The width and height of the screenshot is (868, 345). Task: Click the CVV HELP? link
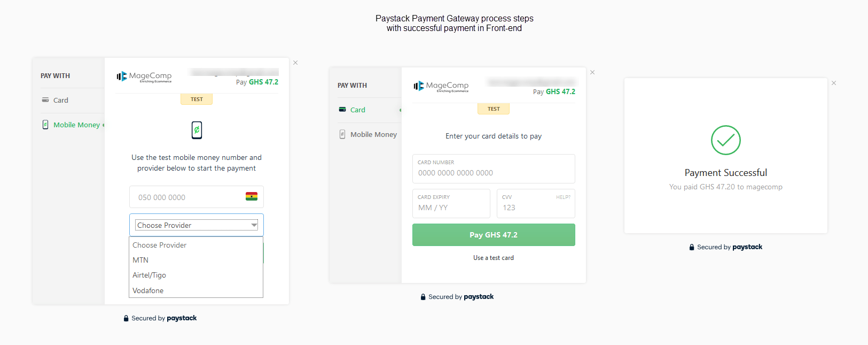pyautogui.click(x=563, y=197)
